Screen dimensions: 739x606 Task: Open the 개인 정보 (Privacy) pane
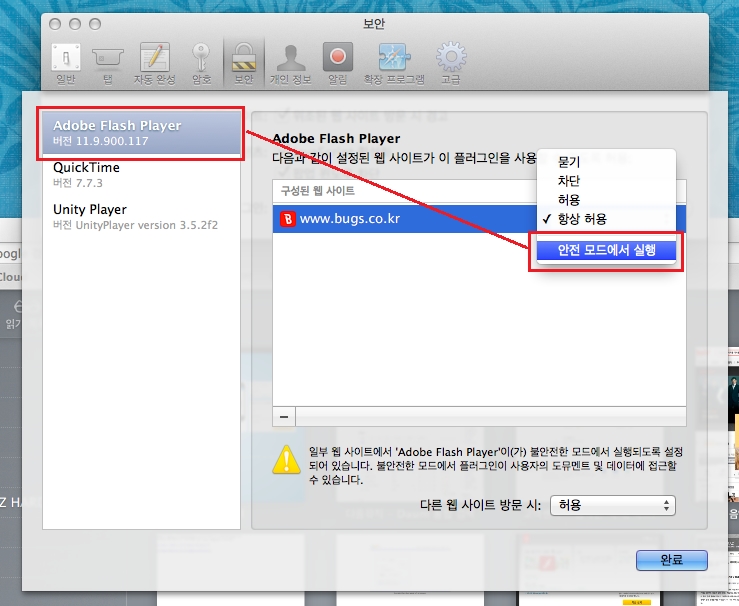(290, 65)
